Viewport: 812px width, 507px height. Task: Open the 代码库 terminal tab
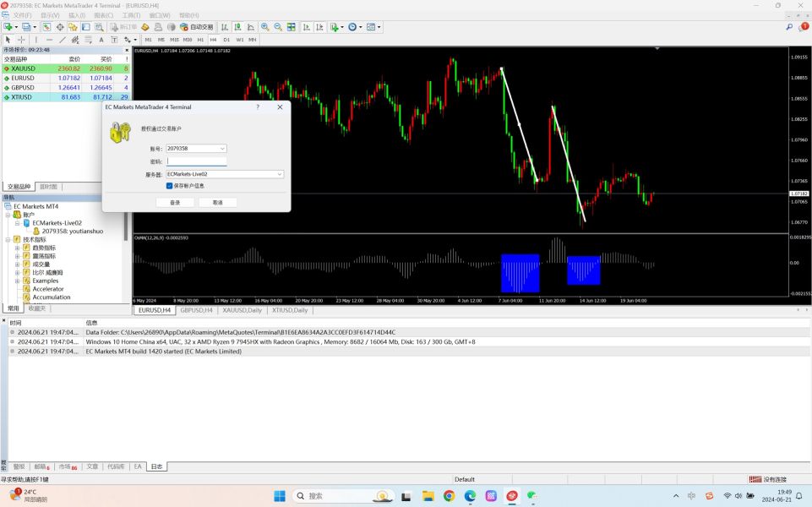click(x=116, y=466)
